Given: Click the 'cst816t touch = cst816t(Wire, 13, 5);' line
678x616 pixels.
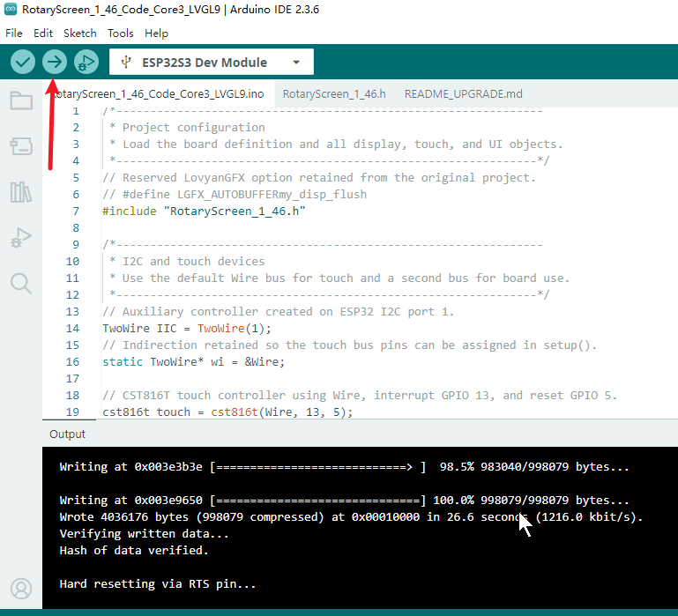Looking at the screenshot, I should 227,412.
